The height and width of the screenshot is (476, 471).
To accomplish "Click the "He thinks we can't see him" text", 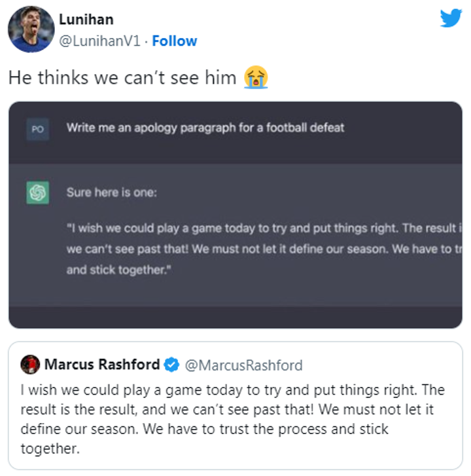I will pos(122,78).
